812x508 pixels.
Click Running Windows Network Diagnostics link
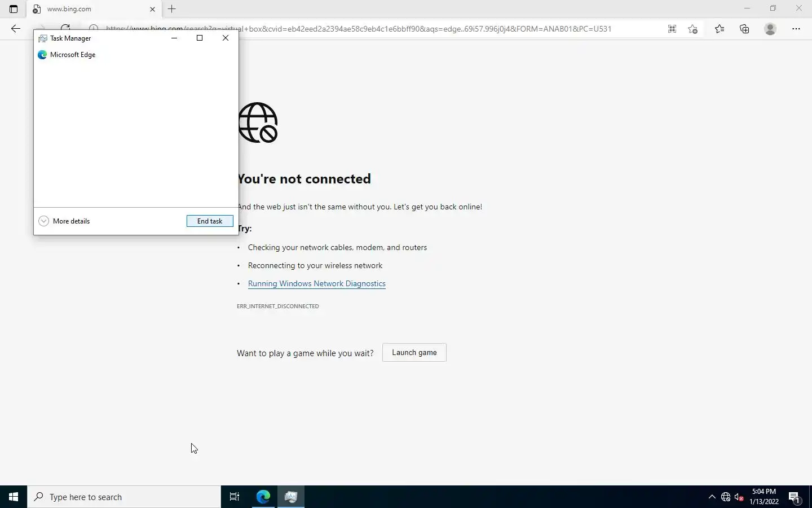(x=317, y=283)
